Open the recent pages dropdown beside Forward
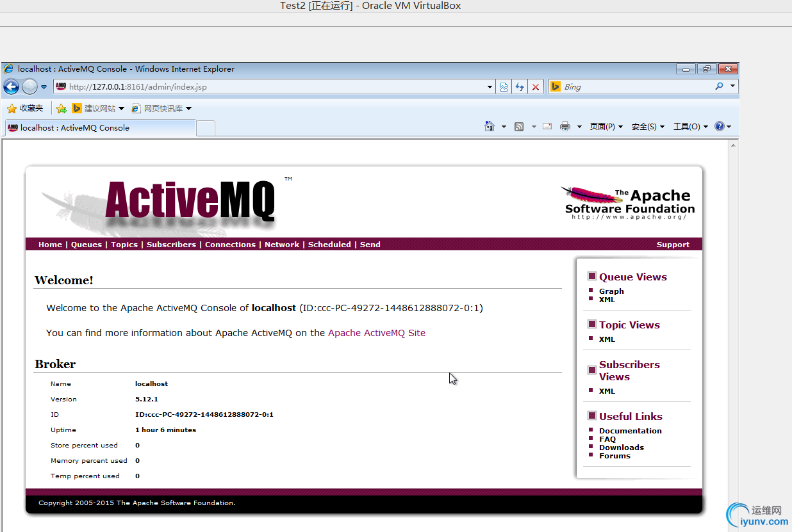This screenshot has height=532, width=792. tap(44, 87)
